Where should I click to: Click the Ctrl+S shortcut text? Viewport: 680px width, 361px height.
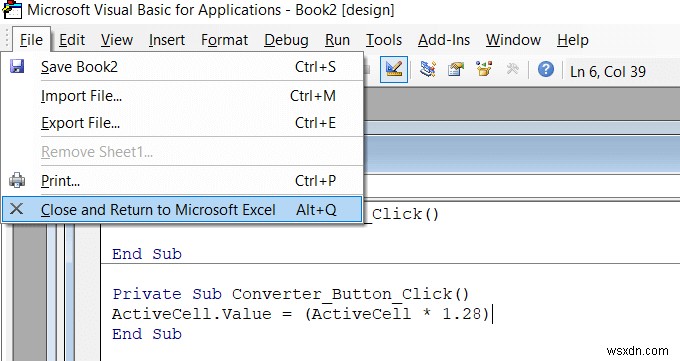315,67
